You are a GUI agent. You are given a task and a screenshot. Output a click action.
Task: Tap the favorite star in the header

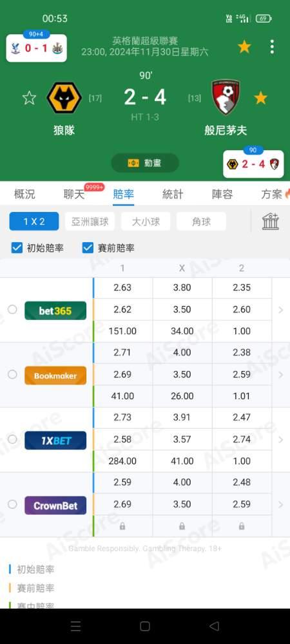point(244,47)
